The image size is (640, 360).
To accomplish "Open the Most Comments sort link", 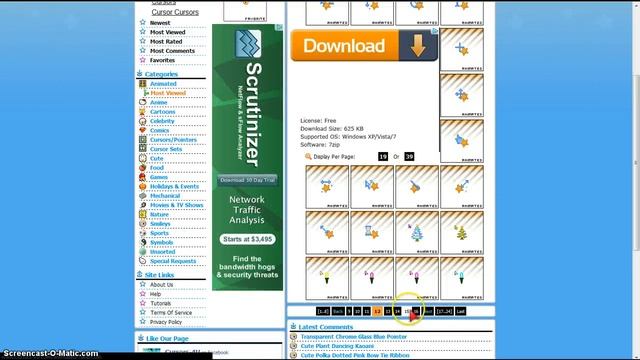I will point(172,51).
